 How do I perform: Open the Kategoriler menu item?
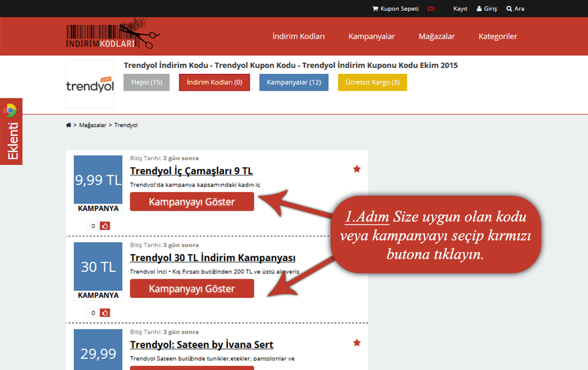coord(498,36)
